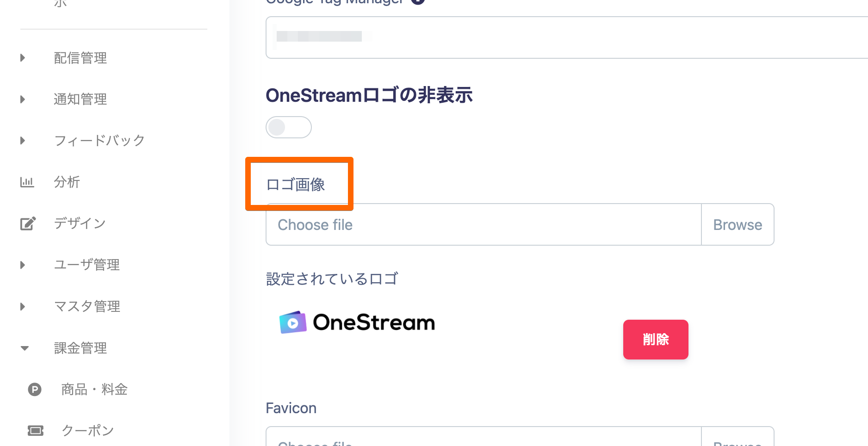Expand the ユーザ管理 arrow

pos(23,265)
